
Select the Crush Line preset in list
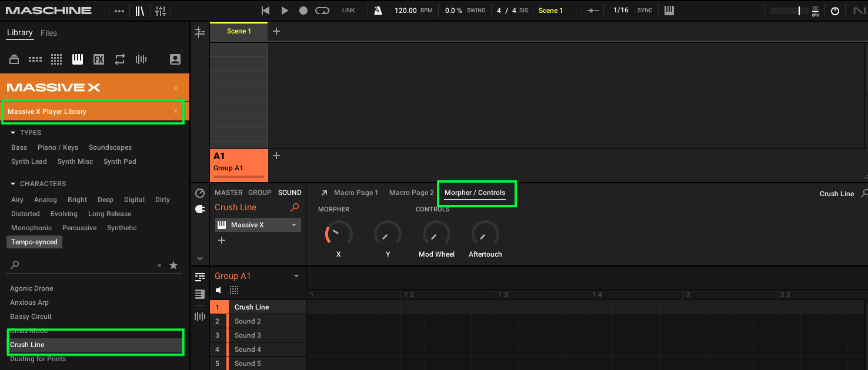coord(95,345)
